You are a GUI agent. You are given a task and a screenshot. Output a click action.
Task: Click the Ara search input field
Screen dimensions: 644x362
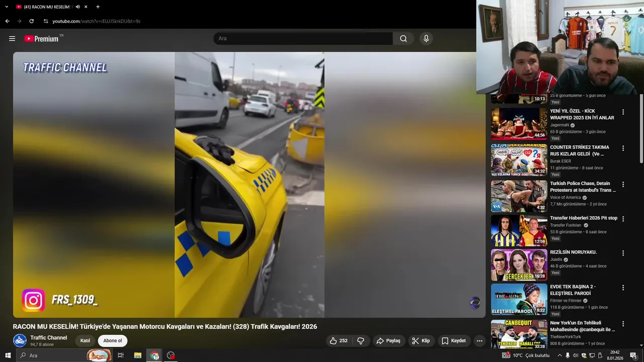(x=303, y=39)
